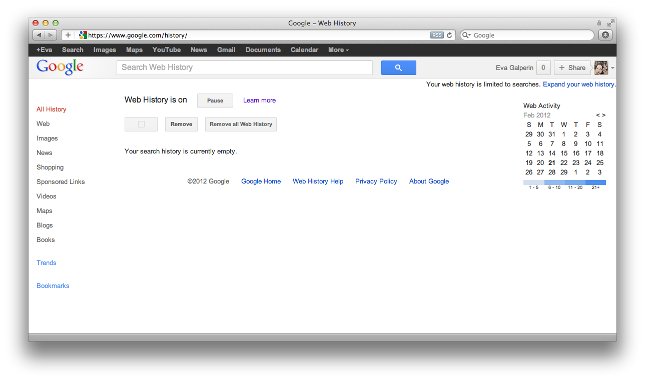The width and height of the screenshot is (645, 381).
Task: Go back with the browser back arrow
Action: [39, 35]
